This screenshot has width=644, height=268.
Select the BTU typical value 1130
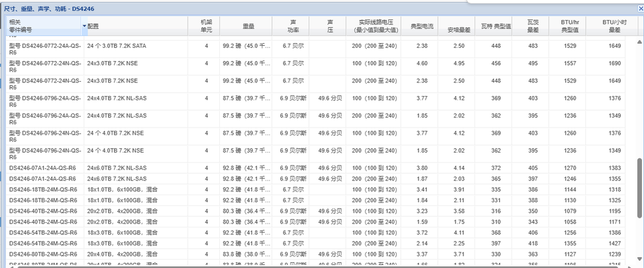(x=570, y=200)
